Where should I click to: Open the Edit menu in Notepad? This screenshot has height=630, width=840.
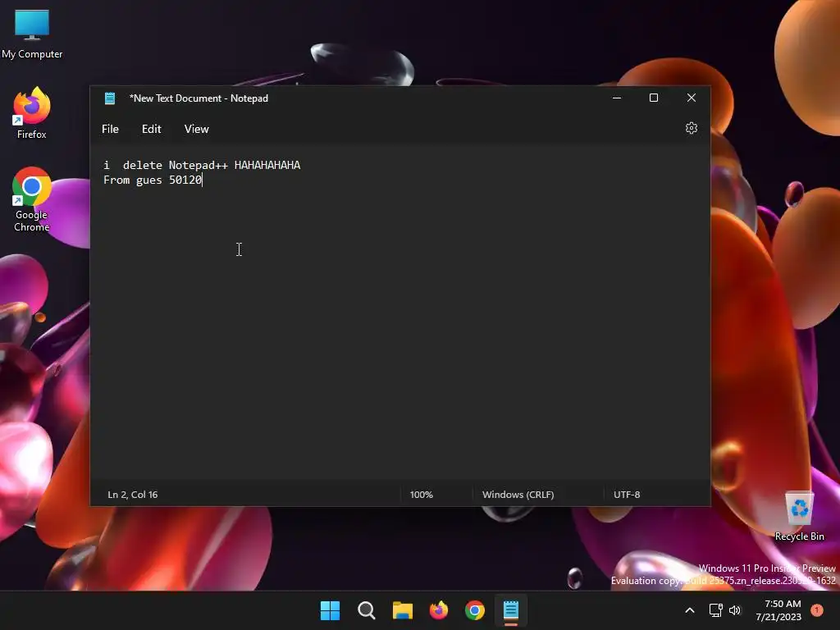(151, 129)
